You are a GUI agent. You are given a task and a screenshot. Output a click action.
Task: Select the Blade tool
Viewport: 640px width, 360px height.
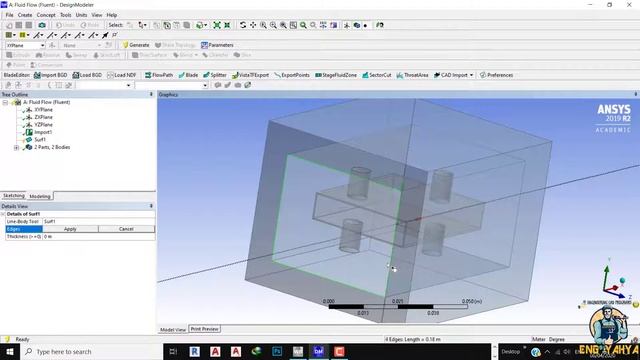click(188, 75)
